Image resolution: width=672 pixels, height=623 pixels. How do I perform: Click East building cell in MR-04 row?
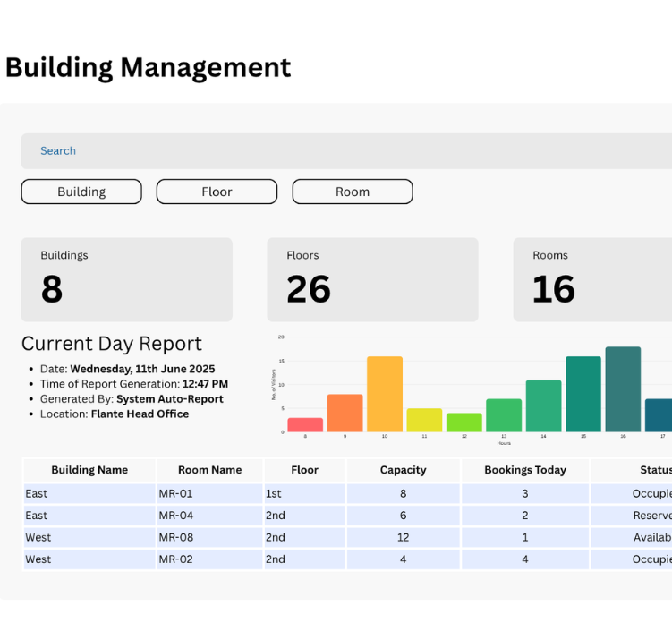coord(89,516)
